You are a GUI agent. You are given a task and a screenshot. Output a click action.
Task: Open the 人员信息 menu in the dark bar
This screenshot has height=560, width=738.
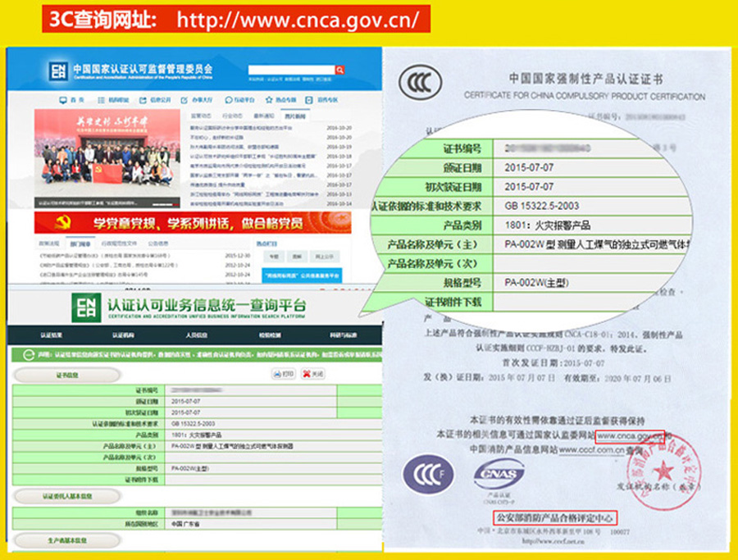pos(196,335)
